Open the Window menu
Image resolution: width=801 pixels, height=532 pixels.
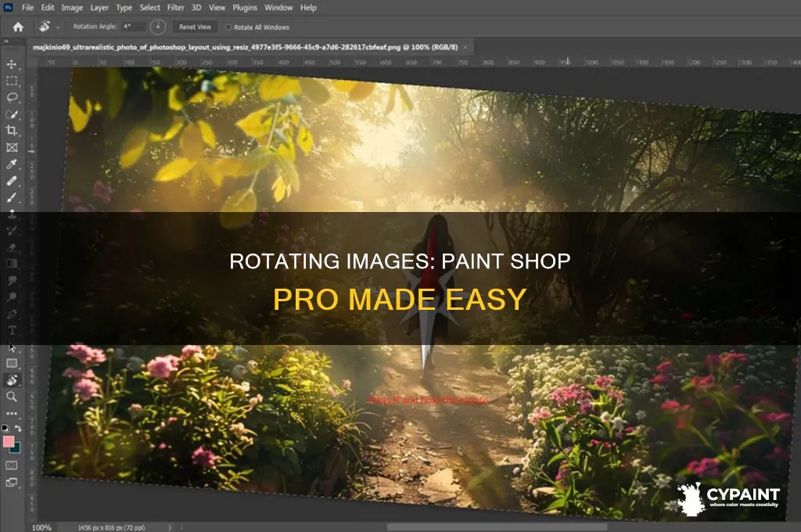click(278, 8)
